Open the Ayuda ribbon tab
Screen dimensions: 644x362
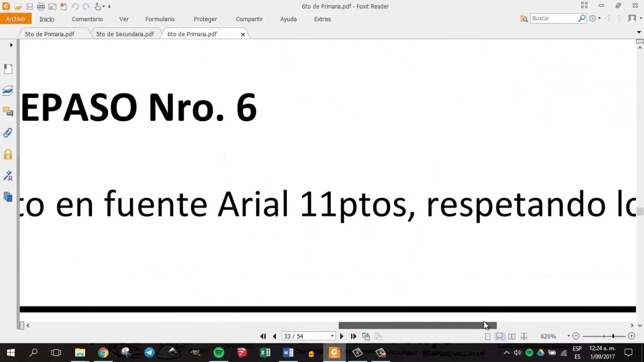pyautogui.click(x=288, y=19)
